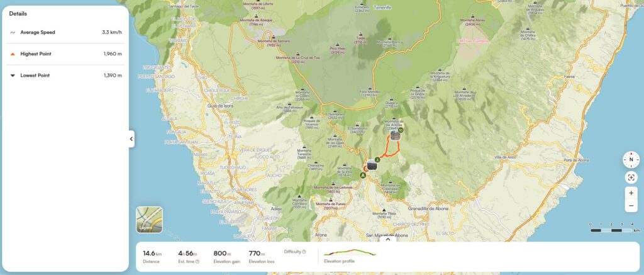644x275 pixels.
Task: Open the map Layers thumbnail
Action: (149, 220)
